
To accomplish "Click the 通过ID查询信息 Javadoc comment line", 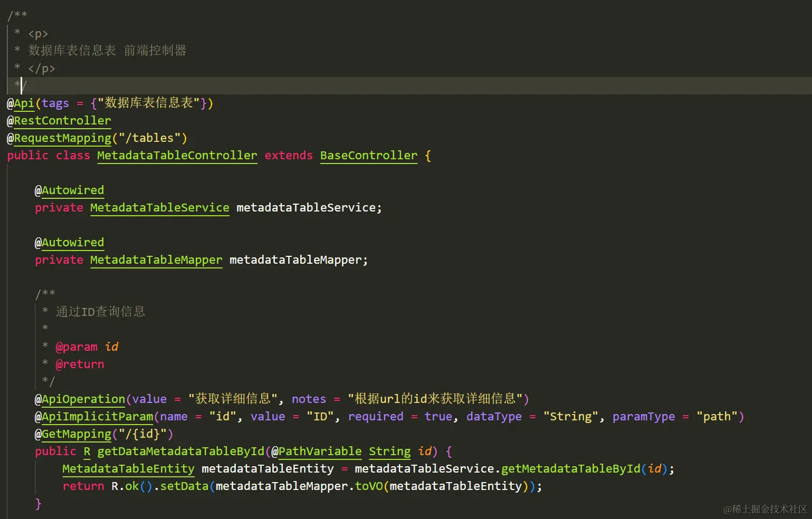I will tap(100, 311).
